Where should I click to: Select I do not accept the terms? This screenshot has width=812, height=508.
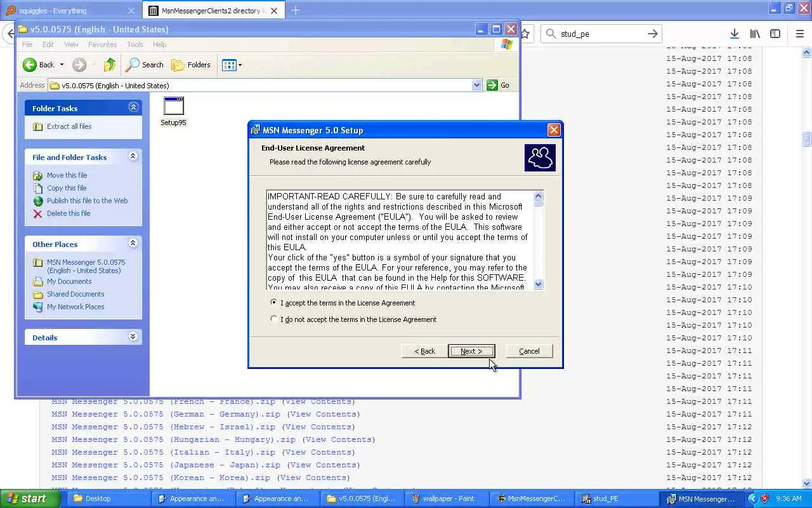coord(273,319)
